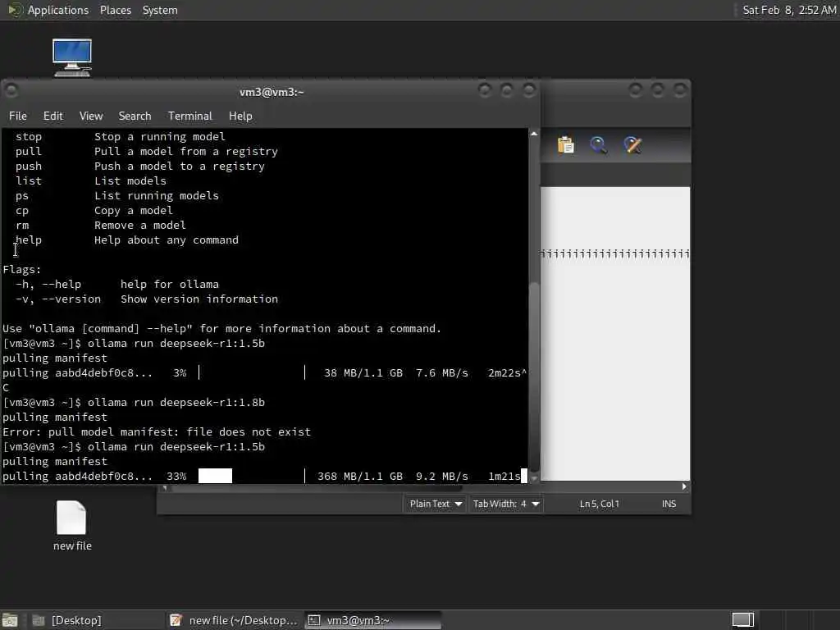840x630 pixels.
Task: Click the 33% download progress bar
Action: tap(251, 476)
